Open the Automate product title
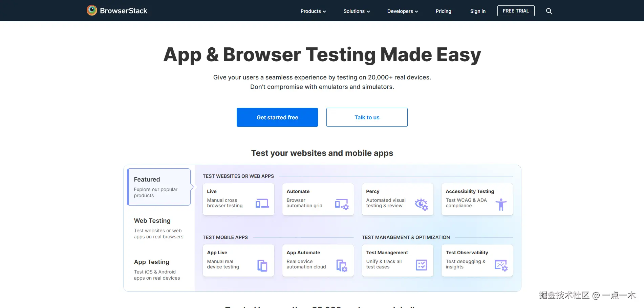The height and width of the screenshot is (308, 644). pyautogui.click(x=298, y=191)
